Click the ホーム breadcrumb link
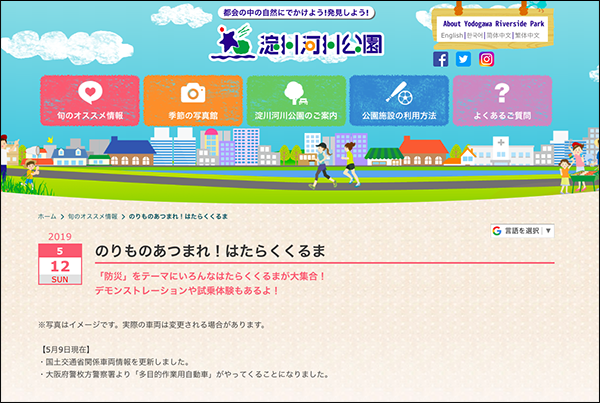 click(47, 216)
